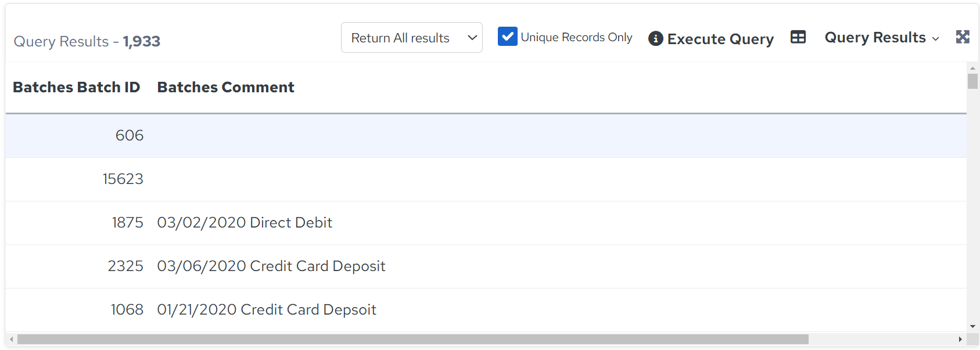Click the vertical scrollbar down arrow
Viewport: 980px width, 350px height.
coord(972,327)
